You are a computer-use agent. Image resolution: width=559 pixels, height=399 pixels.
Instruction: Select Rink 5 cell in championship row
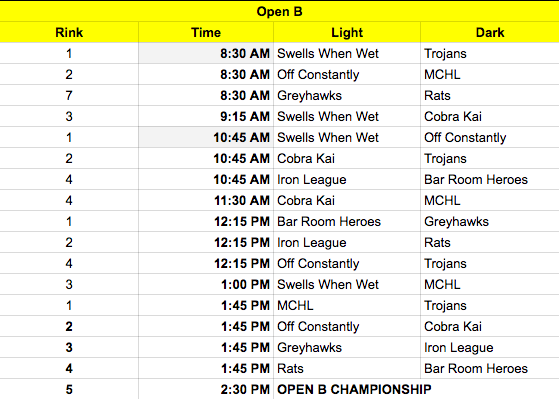coord(69,389)
